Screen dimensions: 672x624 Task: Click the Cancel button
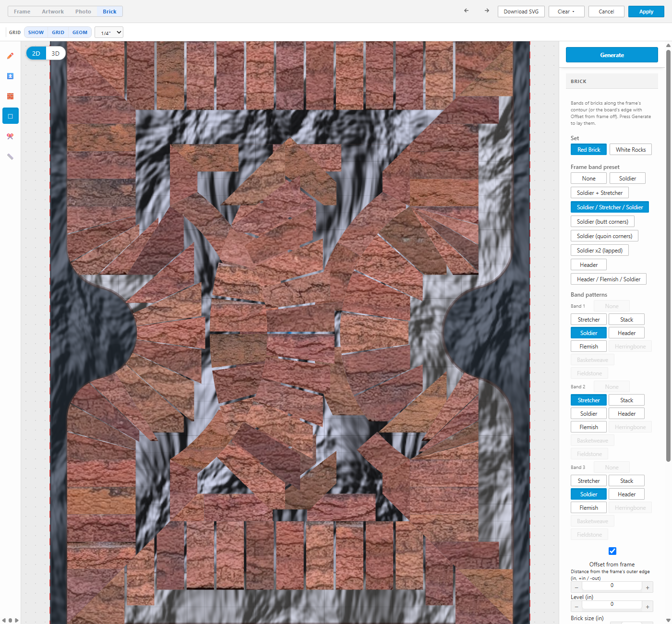coord(606,12)
